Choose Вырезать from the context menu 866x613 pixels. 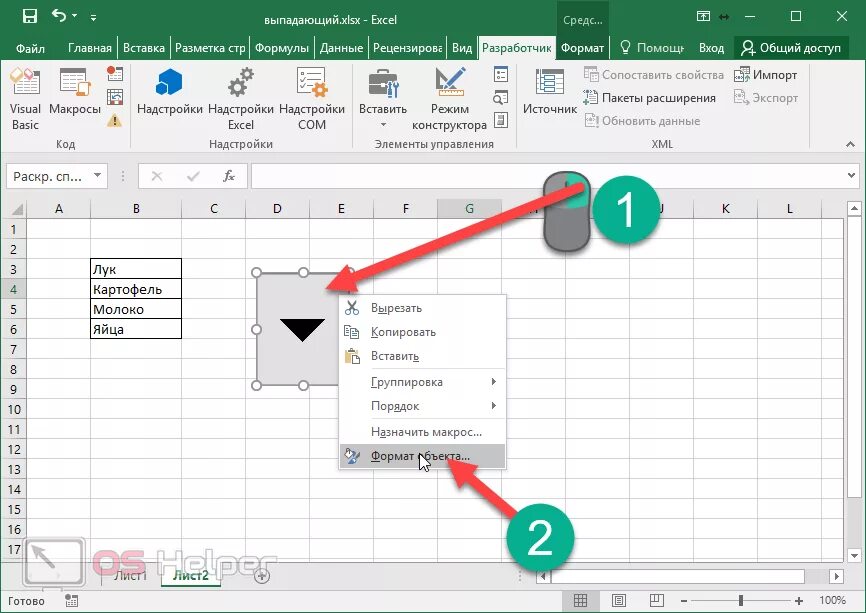pyautogui.click(x=423, y=308)
